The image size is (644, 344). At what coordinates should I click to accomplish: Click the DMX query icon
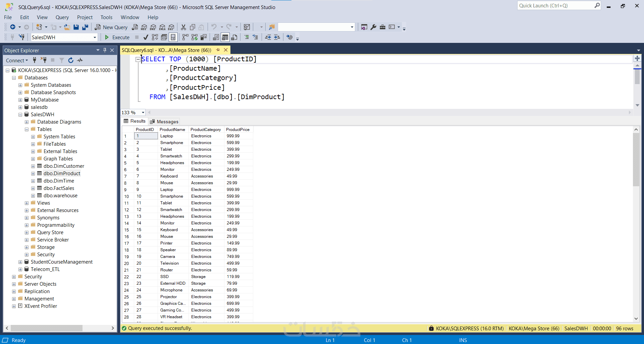[153, 27]
